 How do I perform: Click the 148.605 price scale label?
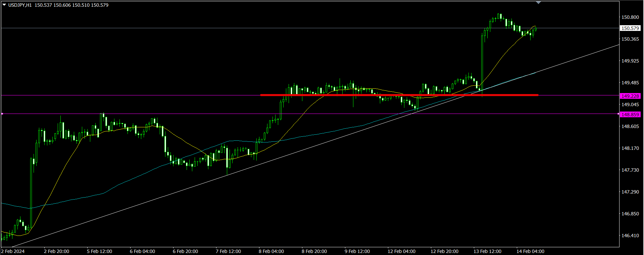(630, 126)
